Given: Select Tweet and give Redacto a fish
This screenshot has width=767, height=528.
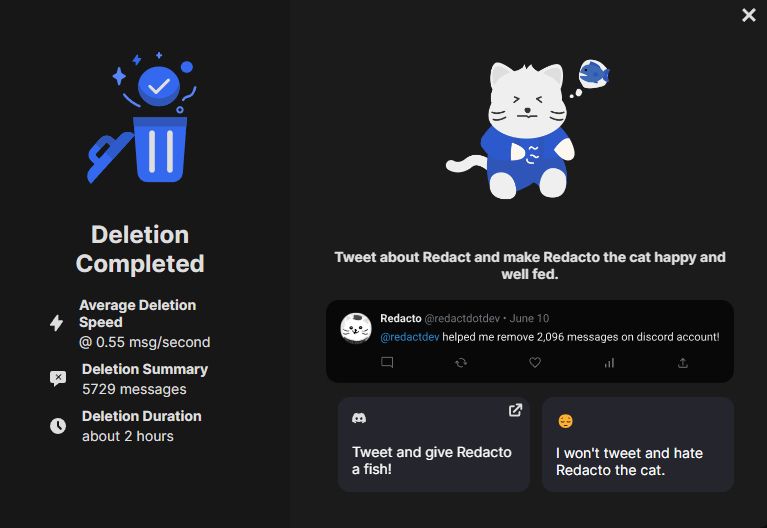Looking at the screenshot, I should click(x=433, y=444).
